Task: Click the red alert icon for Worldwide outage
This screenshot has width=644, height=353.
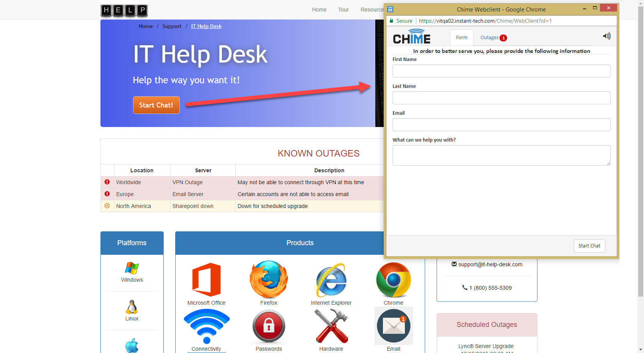Action: point(107,182)
